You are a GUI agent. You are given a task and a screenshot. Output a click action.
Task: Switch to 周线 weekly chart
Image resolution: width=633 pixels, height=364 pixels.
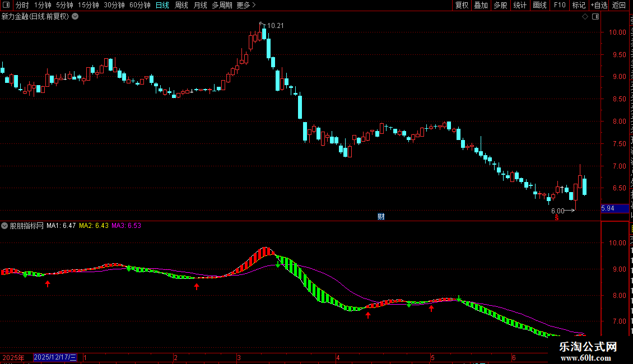click(181, 5)
